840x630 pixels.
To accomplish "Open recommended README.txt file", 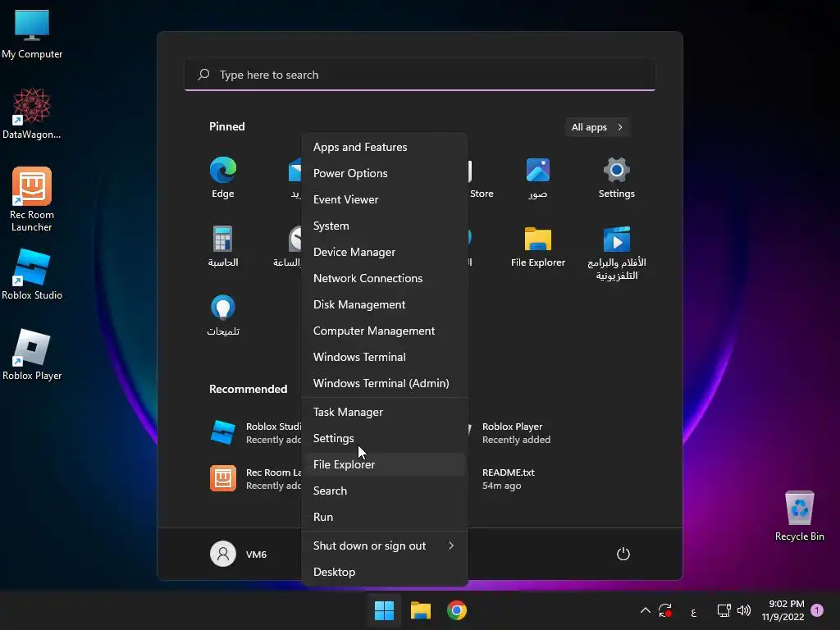I will coord(508,478).
